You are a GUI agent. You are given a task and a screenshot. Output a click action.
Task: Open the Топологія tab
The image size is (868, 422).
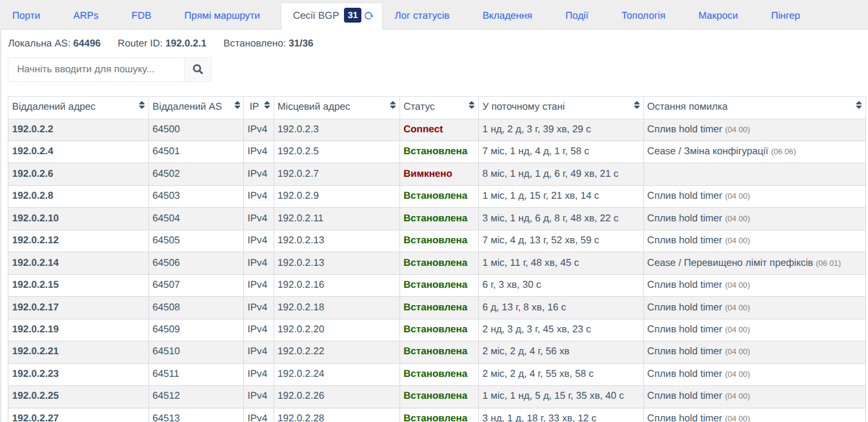click(643, 15)
